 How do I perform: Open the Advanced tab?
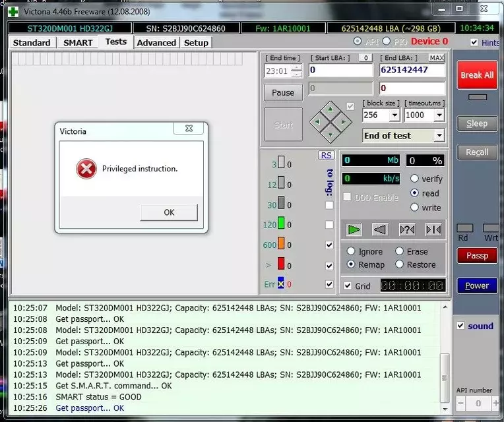pos(156,43)
